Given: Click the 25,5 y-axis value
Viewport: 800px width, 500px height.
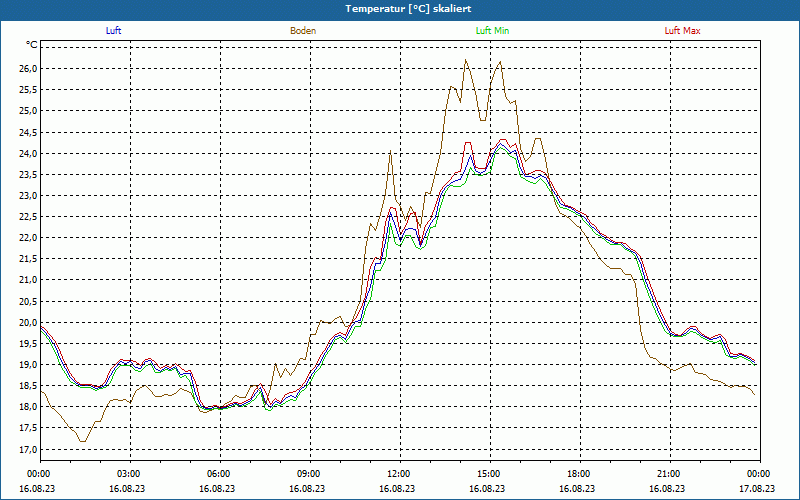Looking at the screenshot, I should point(28,90).
